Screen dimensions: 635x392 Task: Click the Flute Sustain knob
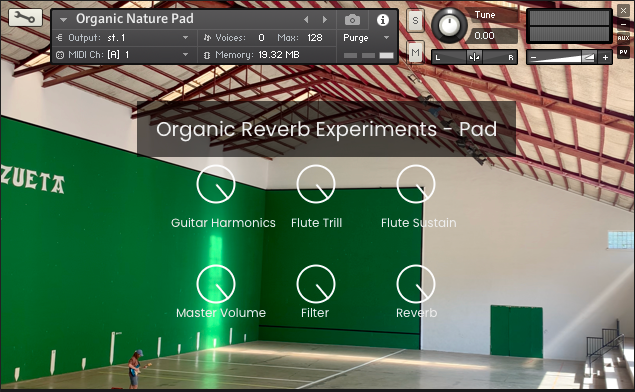tap(416, 184)
